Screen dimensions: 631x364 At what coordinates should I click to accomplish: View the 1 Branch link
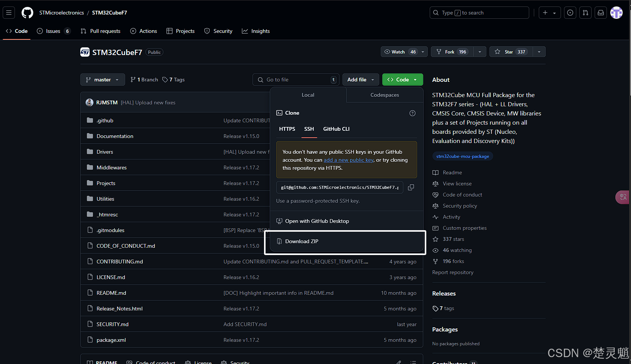coord(144,80)
